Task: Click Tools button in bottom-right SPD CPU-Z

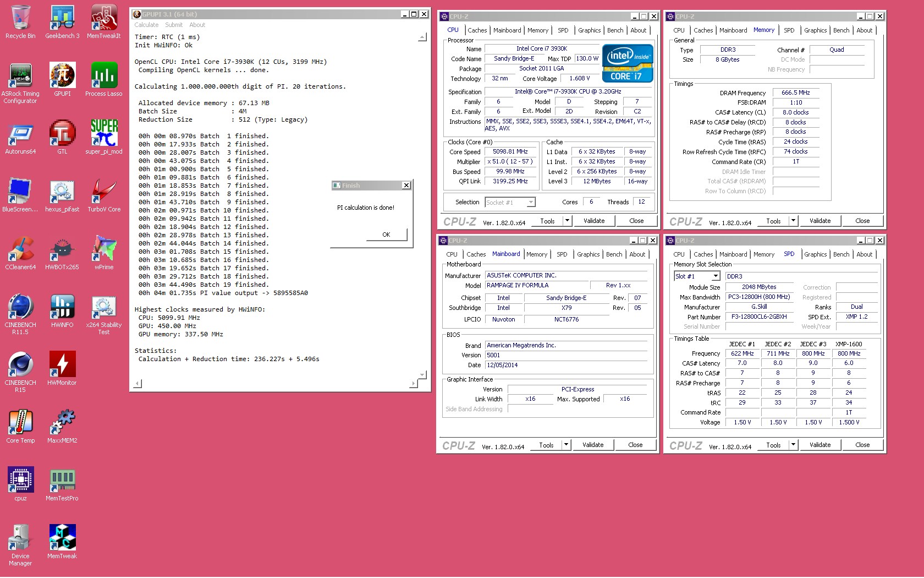Action: pos(773,445)
